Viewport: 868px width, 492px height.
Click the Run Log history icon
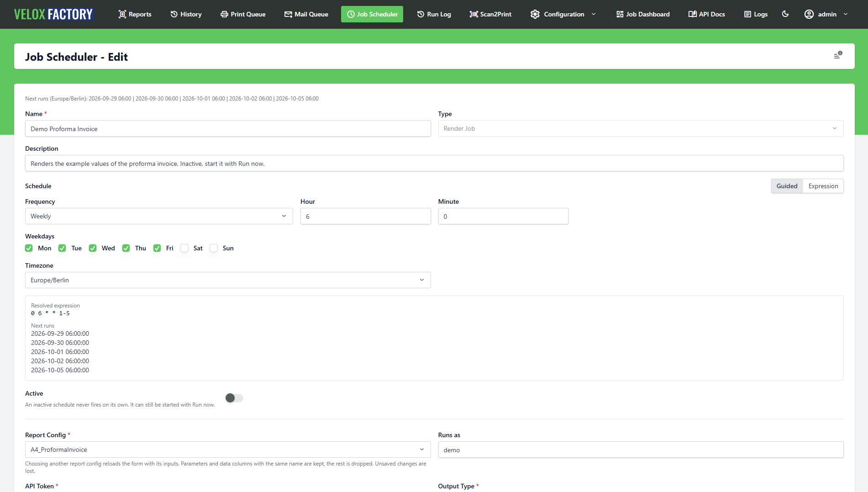point(421,14)
